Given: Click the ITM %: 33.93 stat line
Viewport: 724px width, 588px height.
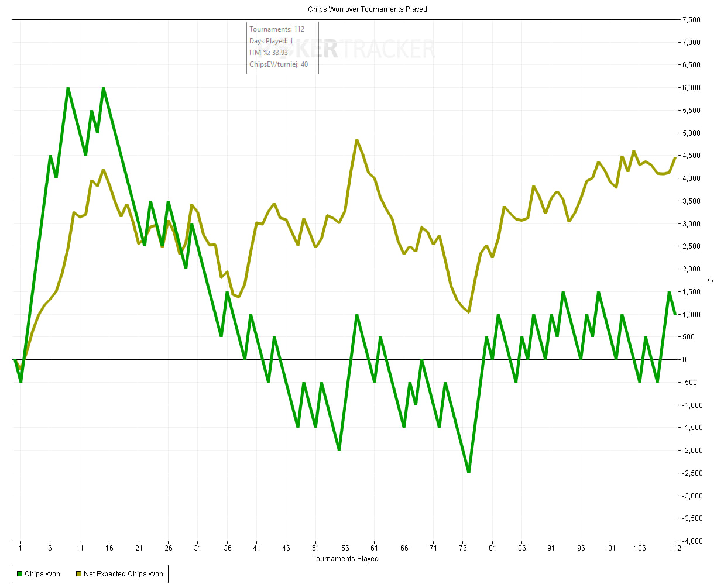Looking at the screenshot, I should (x=269, y=53).
